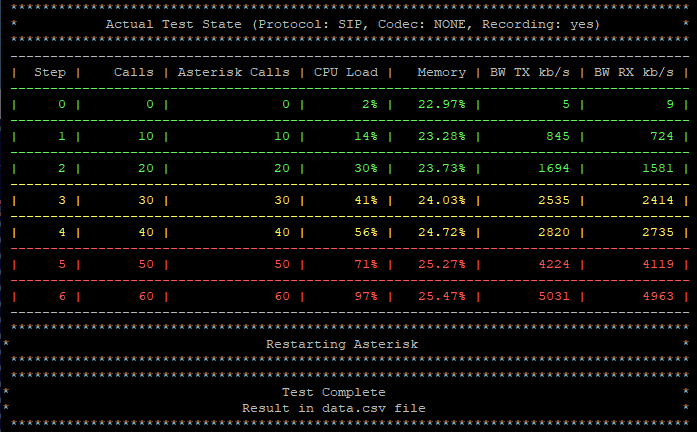Select the 'CPU Load' column header

click(x=346, y=72)
